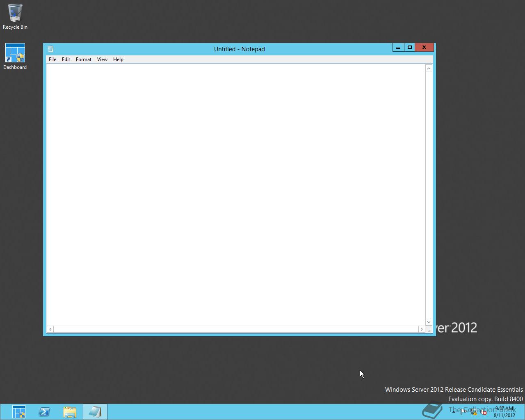Open the taskbar clock and date
The width and height of the screenshot is (525, 420).
point(504,412)
